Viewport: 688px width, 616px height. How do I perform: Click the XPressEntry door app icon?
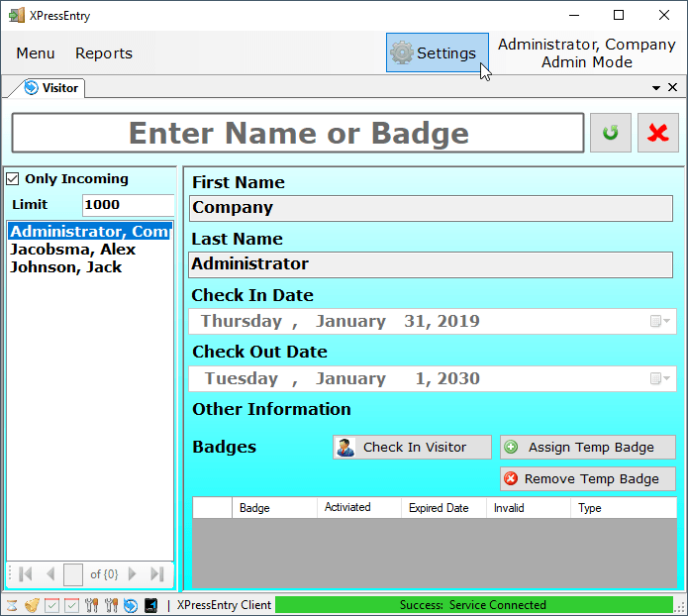coord(17,16)
